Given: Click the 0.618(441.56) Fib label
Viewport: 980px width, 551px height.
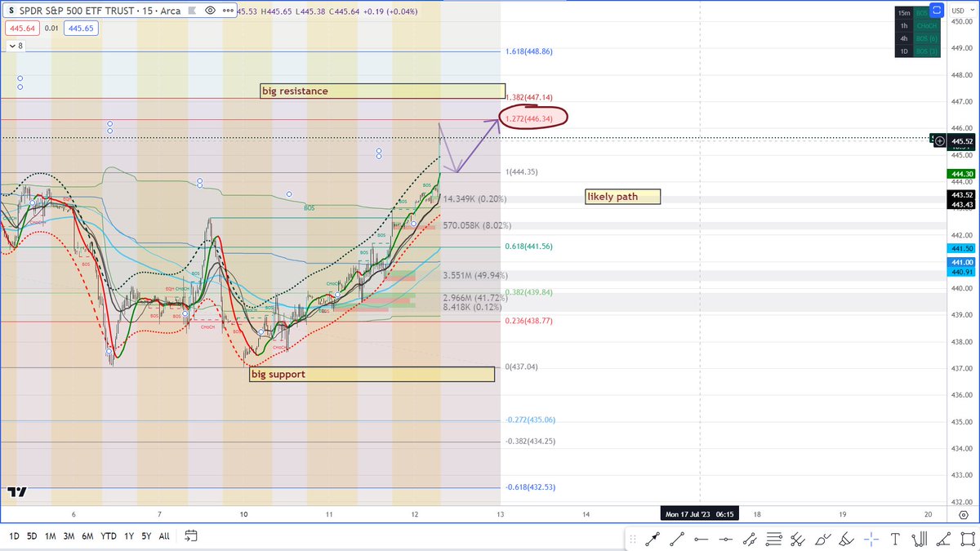Looking at the screenshot, I should (531, 246).
